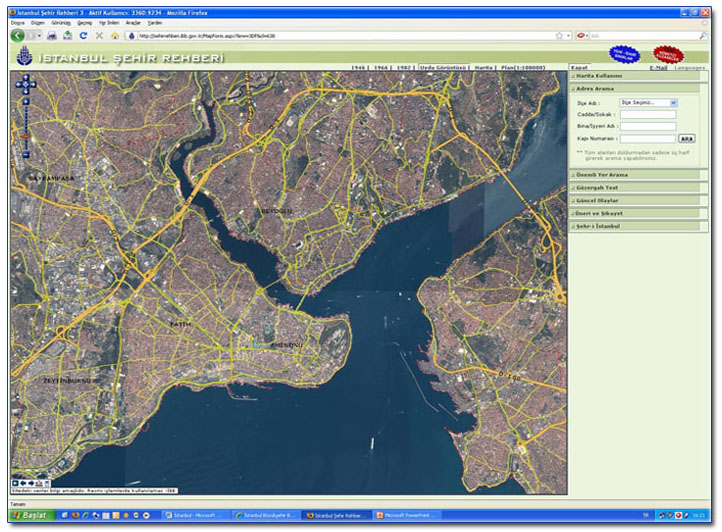Viewport: 722px width, 532px height.
Task: Show the 1966 historical map view
Action: [x=381, y=68]
